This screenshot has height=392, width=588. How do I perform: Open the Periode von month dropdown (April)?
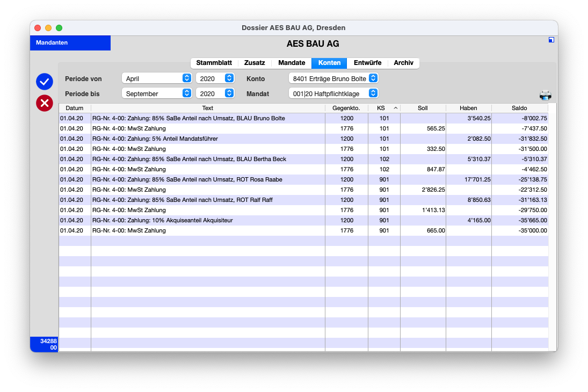click(x=157, y=78)
